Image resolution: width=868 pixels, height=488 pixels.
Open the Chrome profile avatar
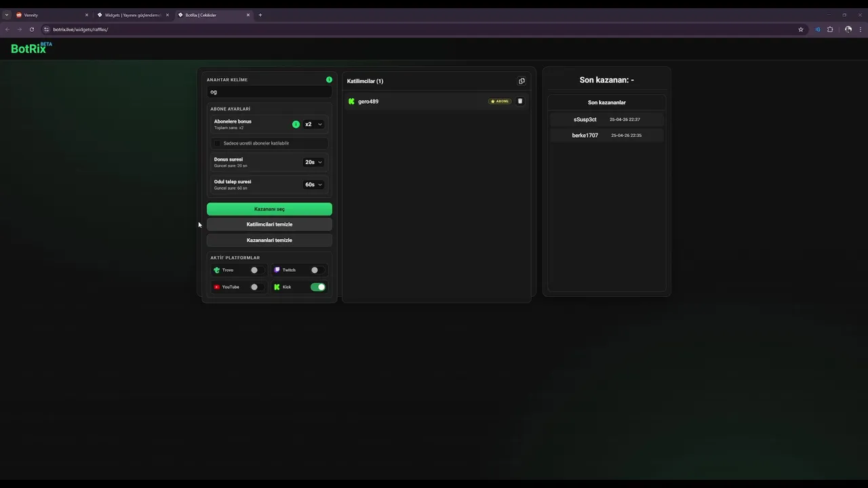point(848,30)
